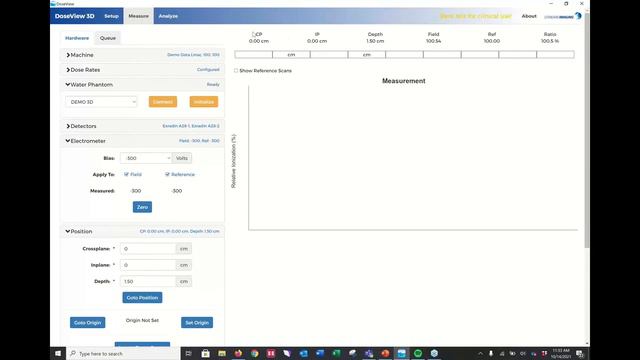The height and width of the screenshot is (360, 640).
Task: Open the Bias voltage dropdown
Action: 146,158
